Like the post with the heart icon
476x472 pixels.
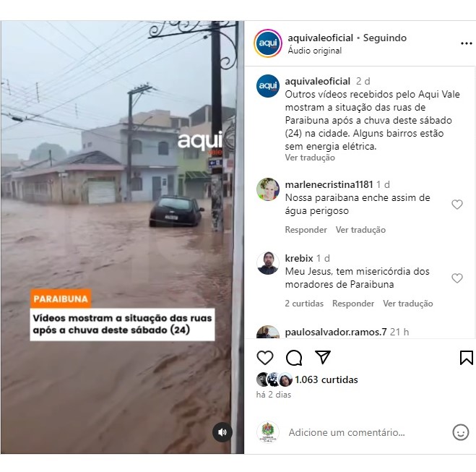(265, 358)
